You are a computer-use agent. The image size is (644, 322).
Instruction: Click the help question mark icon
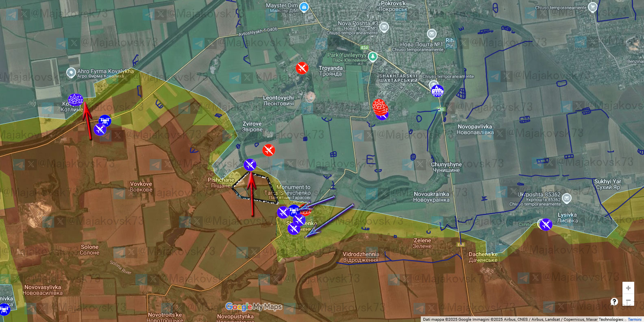pos(614,301)
